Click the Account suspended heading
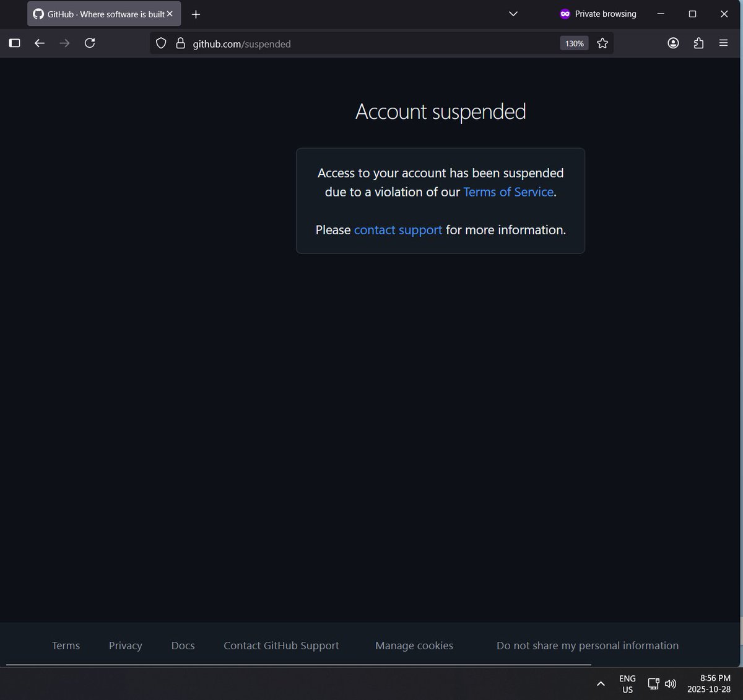The width and height of the screenshot is (743, 700). (441, 112)
